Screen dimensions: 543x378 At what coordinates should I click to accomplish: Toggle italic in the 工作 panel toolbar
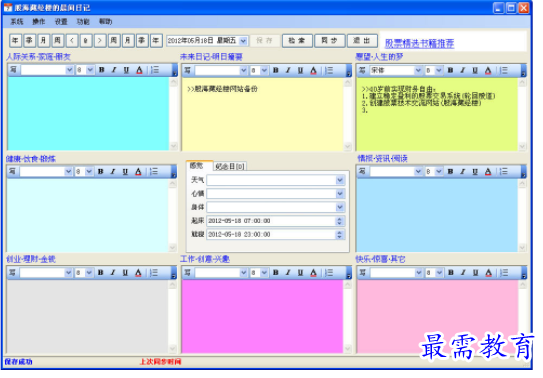coord(288,273)
